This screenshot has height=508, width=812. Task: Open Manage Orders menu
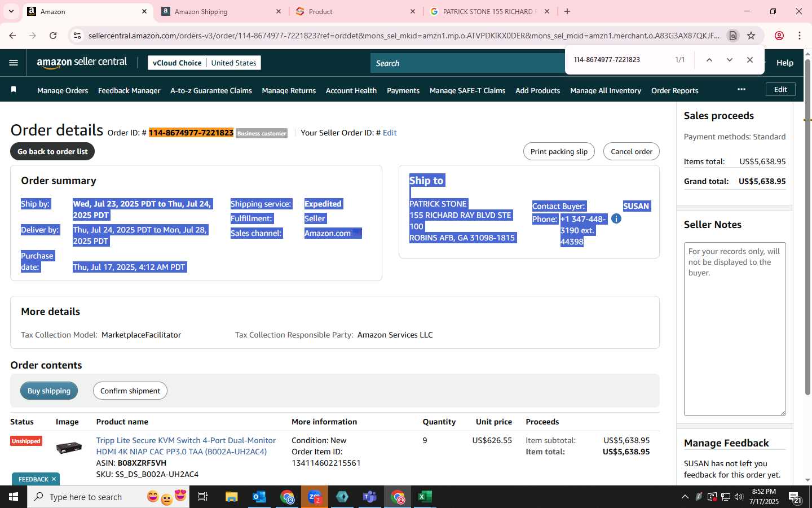coord(63,90)
